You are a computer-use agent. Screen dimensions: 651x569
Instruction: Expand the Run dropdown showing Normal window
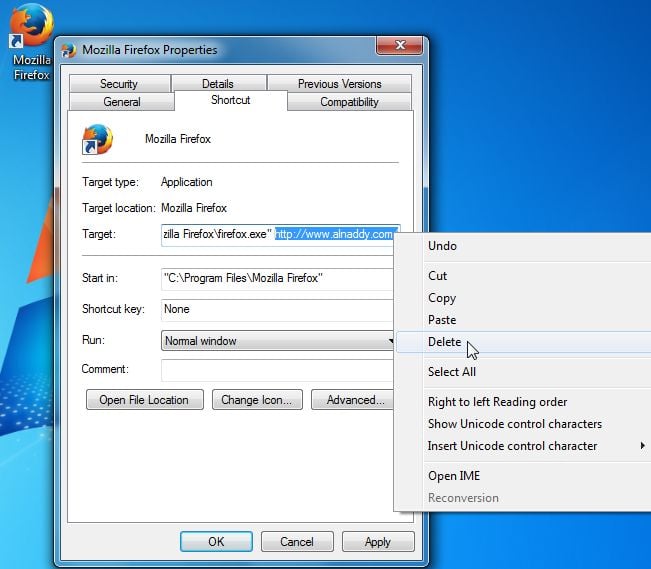[x=277, y=341]
